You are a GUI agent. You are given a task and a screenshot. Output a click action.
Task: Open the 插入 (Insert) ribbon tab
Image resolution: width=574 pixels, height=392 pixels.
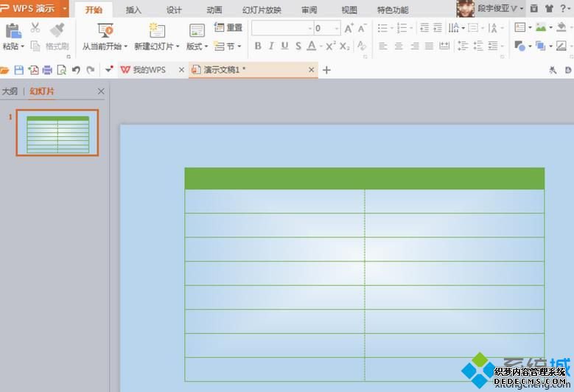pyautogui.click(x=133, y=10)
